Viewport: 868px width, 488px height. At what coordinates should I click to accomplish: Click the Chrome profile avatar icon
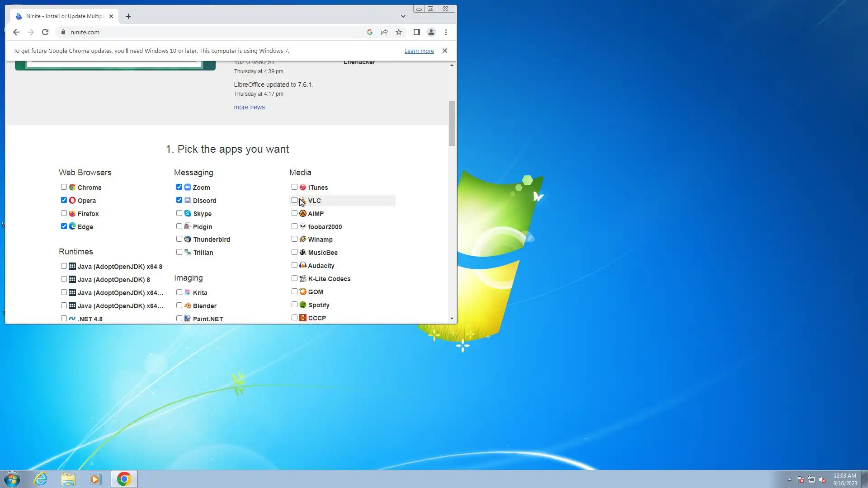pyautogui.click(x=431, y=32)
